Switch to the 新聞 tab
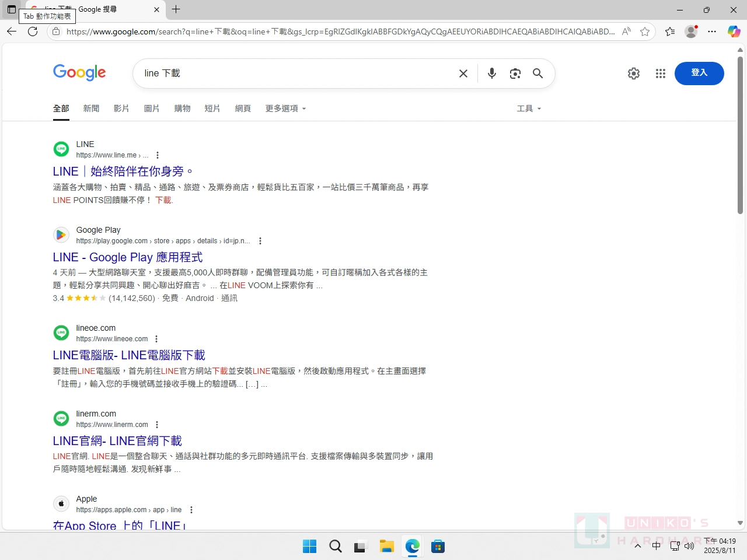 (x=91, y=108)
